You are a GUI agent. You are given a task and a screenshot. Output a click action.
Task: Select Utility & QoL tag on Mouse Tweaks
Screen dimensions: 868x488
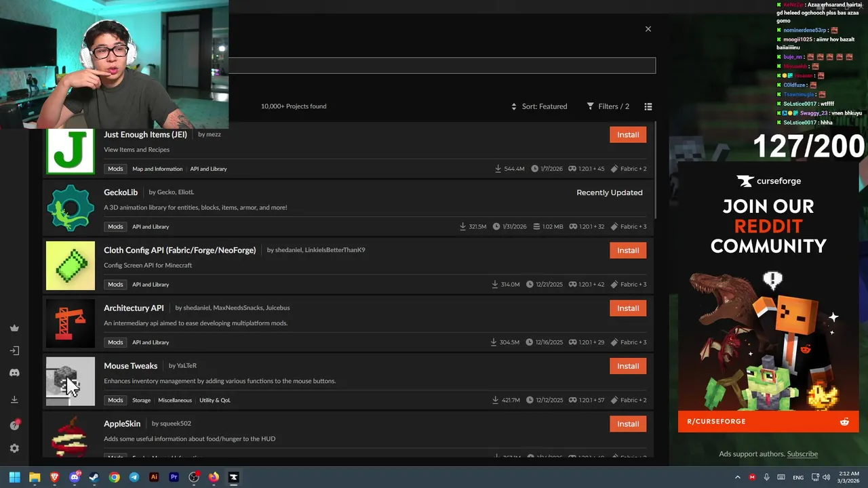[x=215, y=400]
